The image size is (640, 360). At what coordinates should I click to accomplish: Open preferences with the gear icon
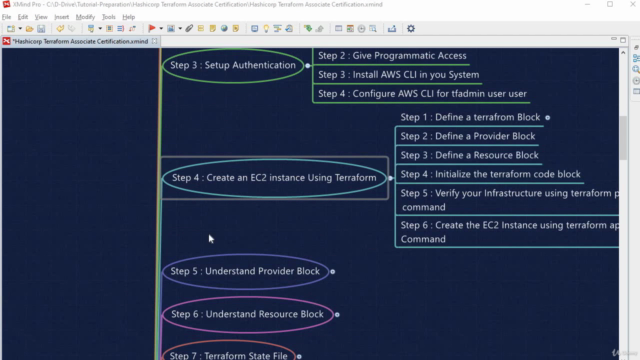[x=411, y=29]
